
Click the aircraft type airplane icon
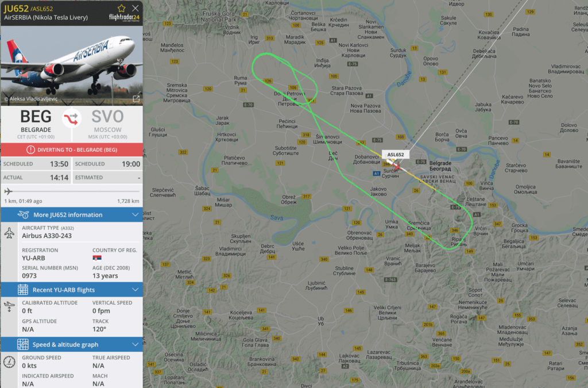click(x=9, y=233)
